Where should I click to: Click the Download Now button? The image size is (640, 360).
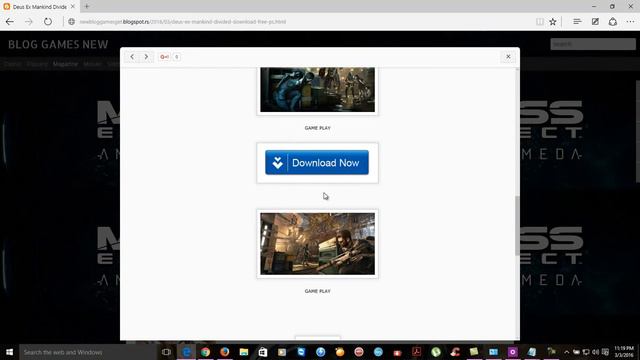pos(317,162)
